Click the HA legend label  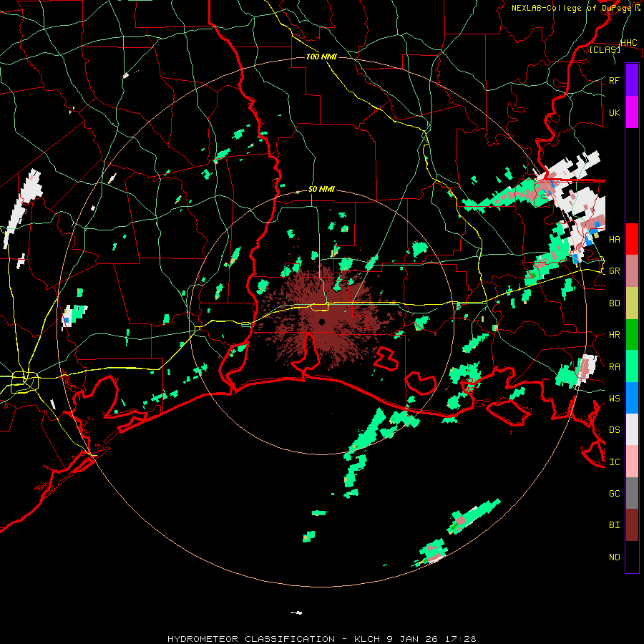pyautogui.click(x=614, y=240)
